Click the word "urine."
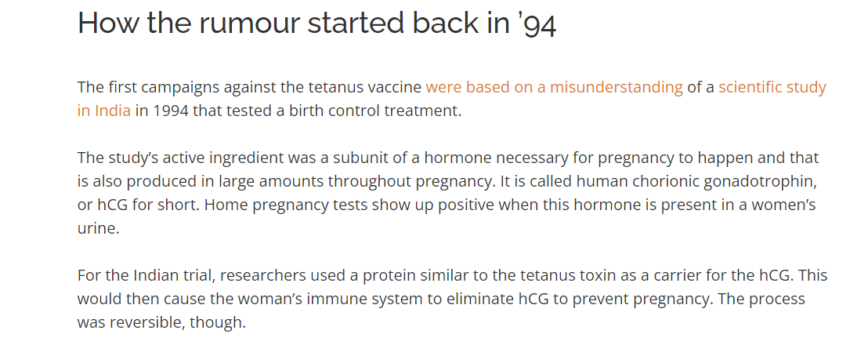The height and width of the screenshot is (363, 868). coord(99,228)
